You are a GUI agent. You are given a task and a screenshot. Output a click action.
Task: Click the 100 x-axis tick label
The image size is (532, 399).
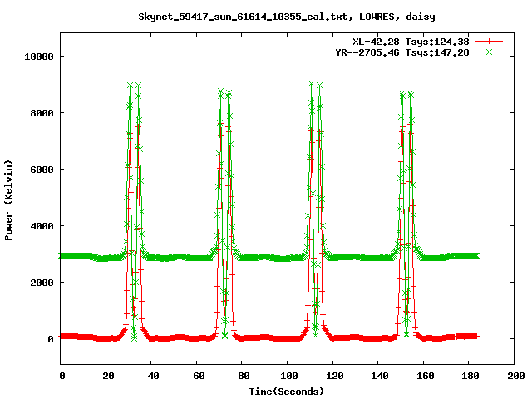coord(289,376)
